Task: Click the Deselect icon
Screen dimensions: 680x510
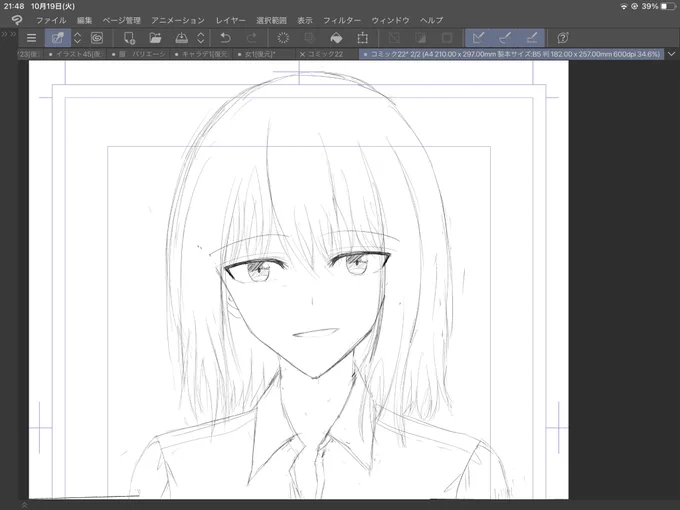Action: point(394,38)
